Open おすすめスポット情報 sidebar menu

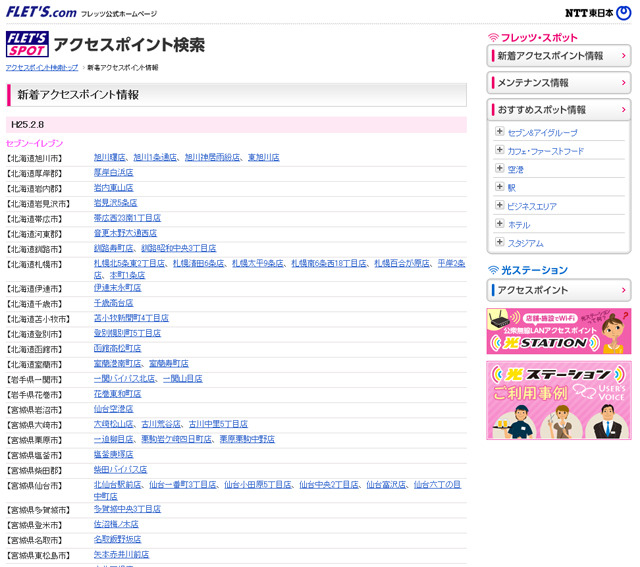[559, 109]
